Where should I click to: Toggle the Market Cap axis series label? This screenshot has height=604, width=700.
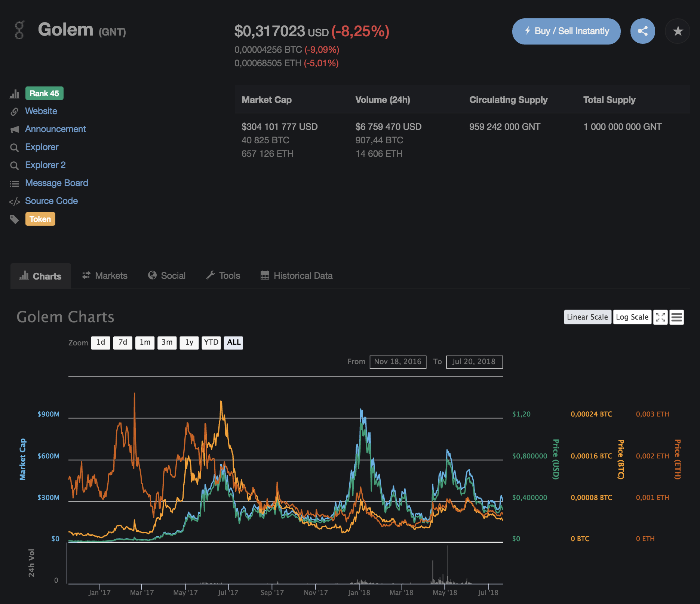(23, 459)
